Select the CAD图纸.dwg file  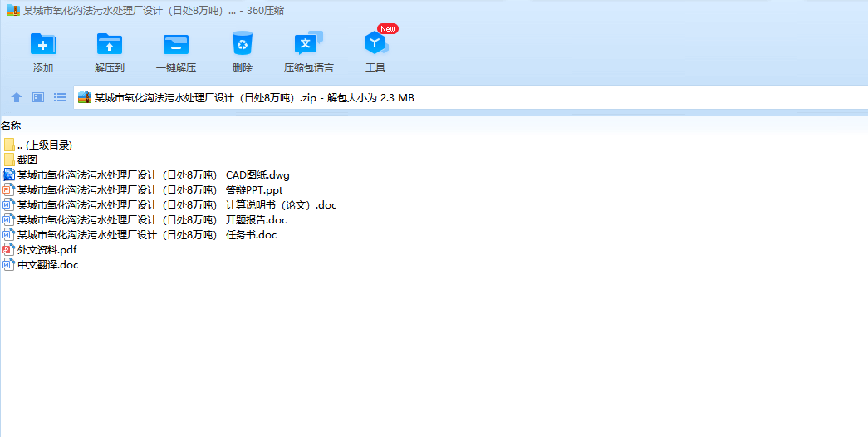[147, 175]
